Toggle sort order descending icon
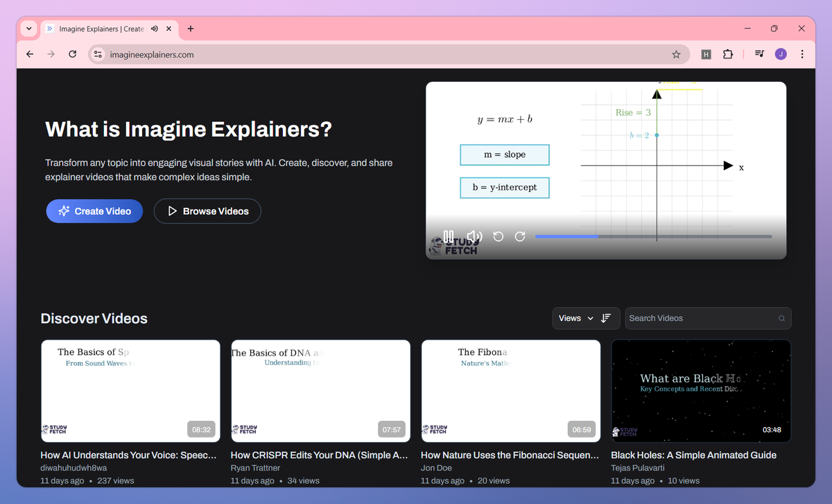This screenshot has height=504, width=832. (606, 318)
